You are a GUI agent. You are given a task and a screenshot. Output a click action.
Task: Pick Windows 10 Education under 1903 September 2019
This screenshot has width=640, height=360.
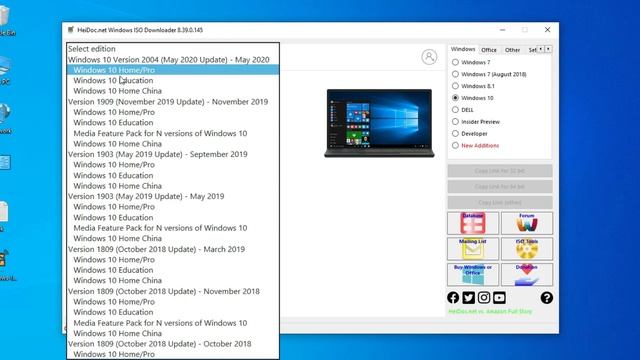tap(173, 175)
